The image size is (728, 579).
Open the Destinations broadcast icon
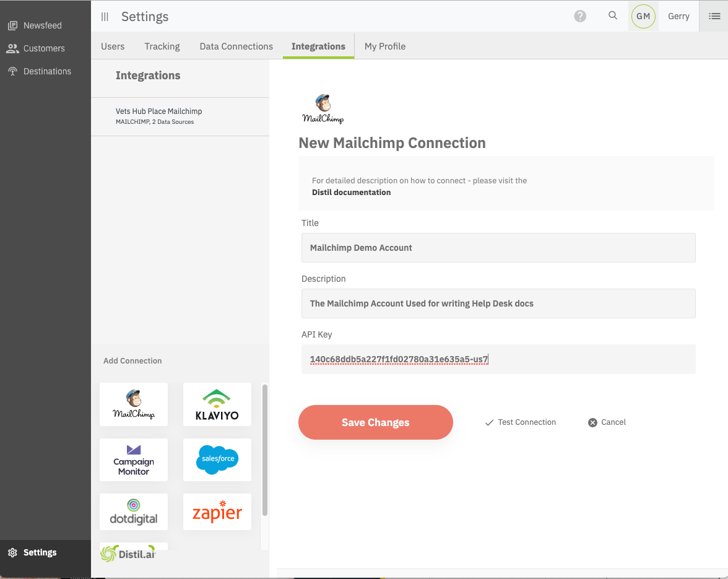coord(12,71)
